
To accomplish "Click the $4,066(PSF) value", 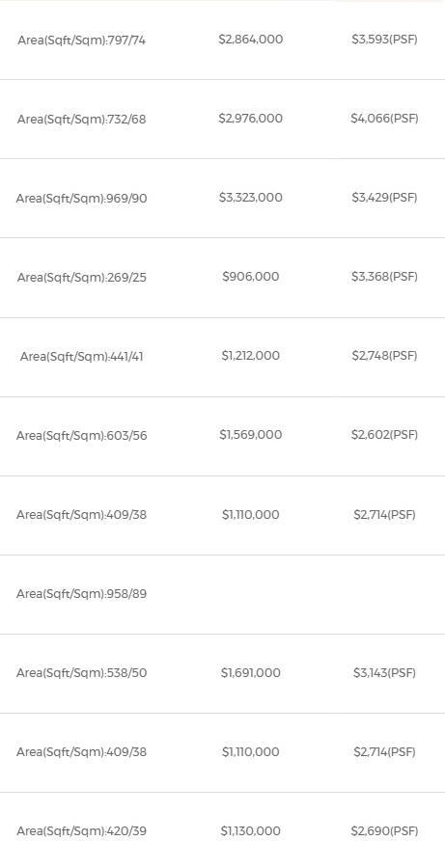I will pyautogui.click(x=384, y=119).
